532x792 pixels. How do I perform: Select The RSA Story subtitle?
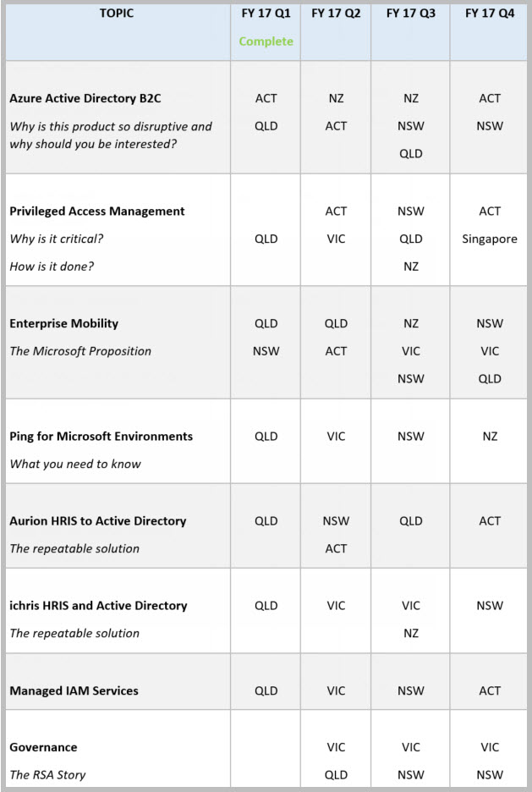click(47, 774)
